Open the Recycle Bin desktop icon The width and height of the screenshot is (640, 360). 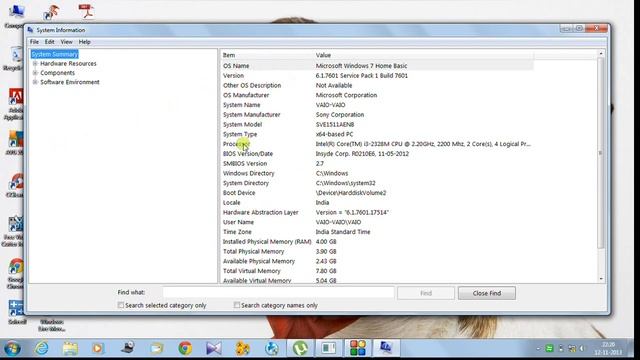point(15,59)
